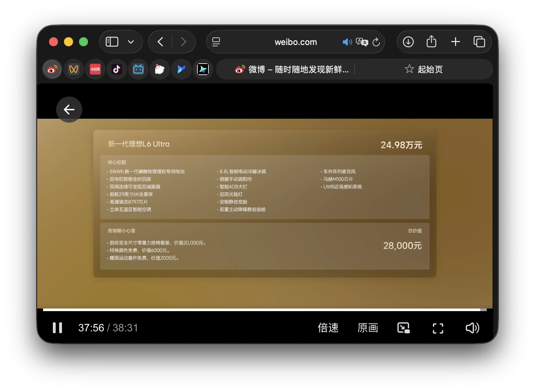The image size is (535, 392).
Task: Mute audio playing in this tab
Action: 347,42
